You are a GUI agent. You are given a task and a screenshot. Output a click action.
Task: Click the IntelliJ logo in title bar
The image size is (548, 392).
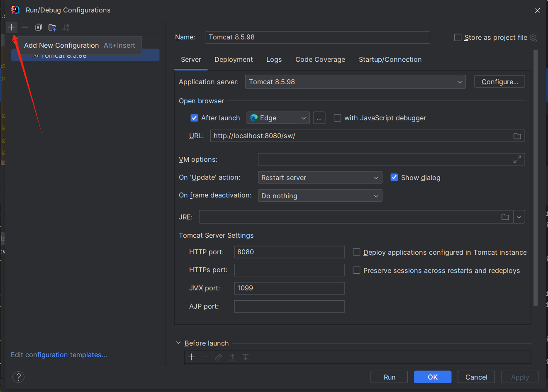click(15, 10)
